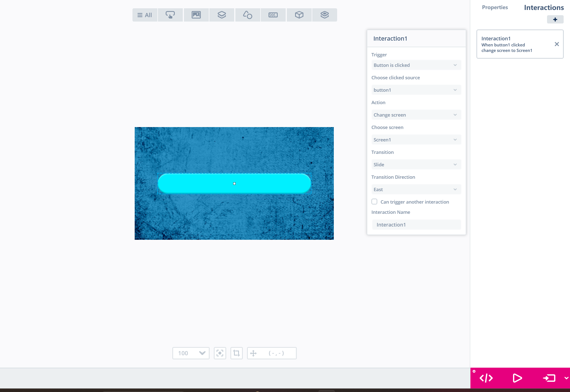The width and height of the screenshot is (570, 392).
Task: Open the zoom level 100 dropdown
Action: coord(191,353)
